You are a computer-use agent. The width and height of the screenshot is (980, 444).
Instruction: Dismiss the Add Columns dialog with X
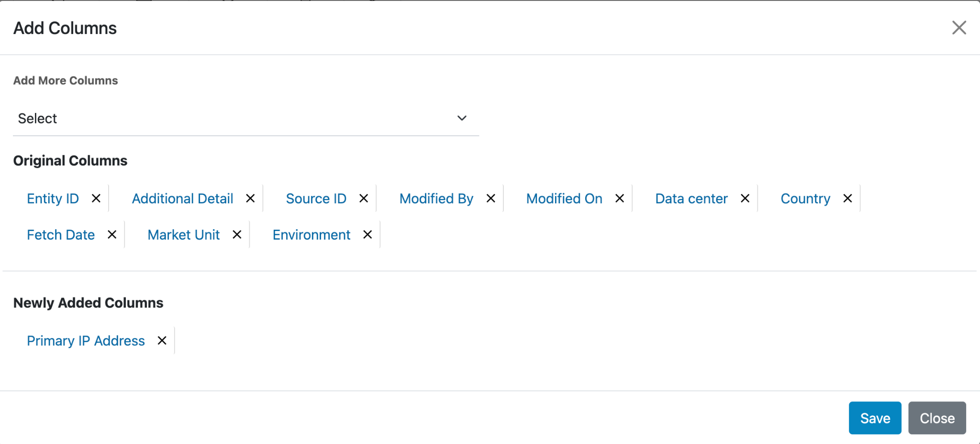959,28
